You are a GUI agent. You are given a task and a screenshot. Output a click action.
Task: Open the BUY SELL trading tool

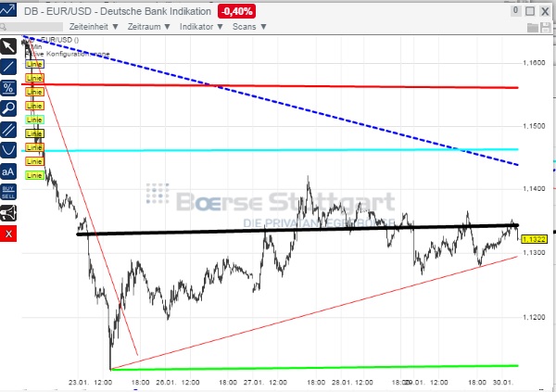pos(8,192)
